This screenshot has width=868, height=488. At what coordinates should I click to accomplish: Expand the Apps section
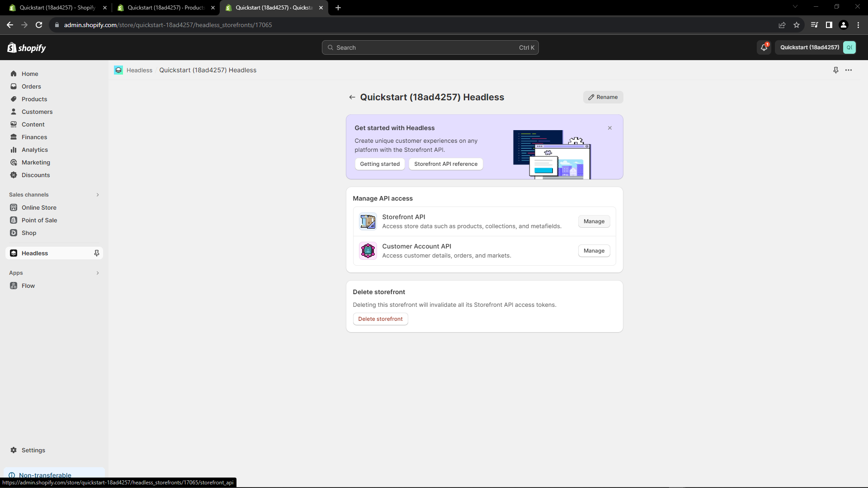[x=98, y=272]
